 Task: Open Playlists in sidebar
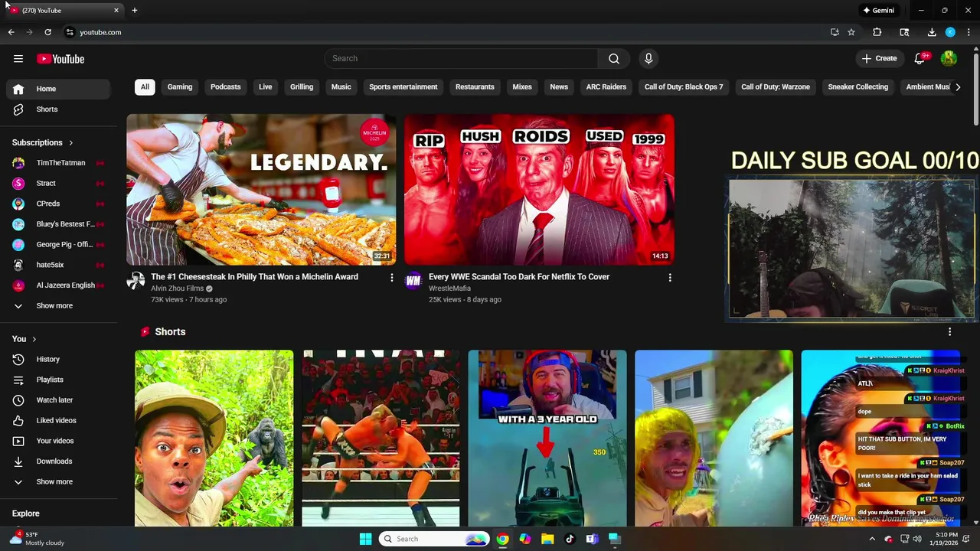(x=58, y=380)
